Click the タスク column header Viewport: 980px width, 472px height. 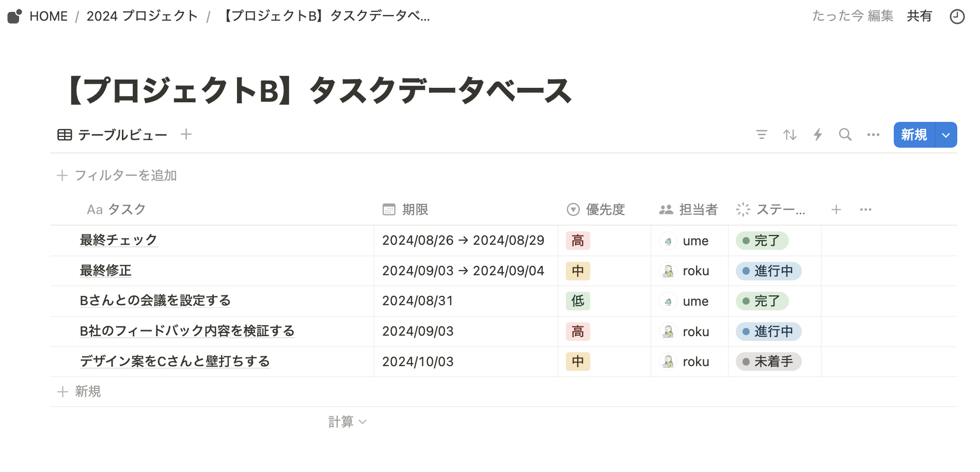[x=116, y=209]
